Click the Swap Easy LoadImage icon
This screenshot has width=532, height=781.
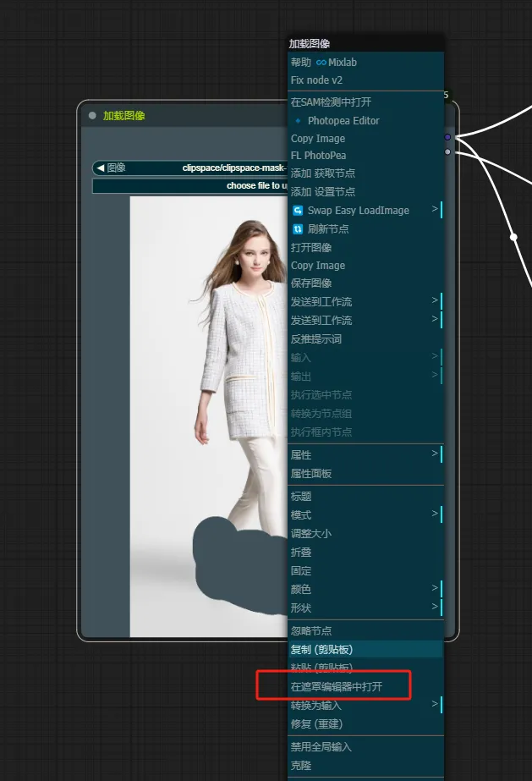298,211
